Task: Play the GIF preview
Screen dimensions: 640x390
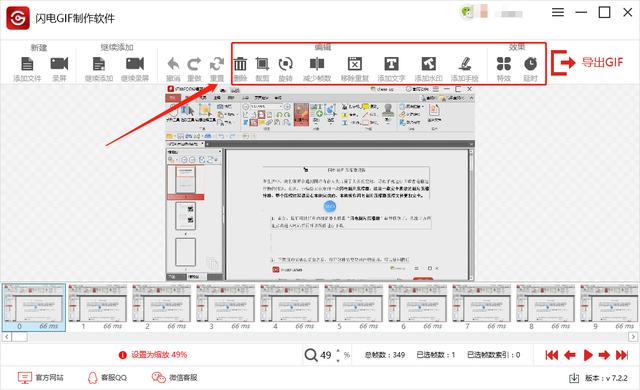Action: click(x=588, y=355)
